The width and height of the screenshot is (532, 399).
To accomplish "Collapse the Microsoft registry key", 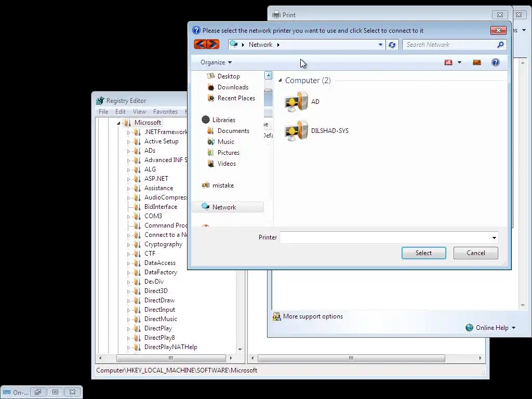I will 118,123.
